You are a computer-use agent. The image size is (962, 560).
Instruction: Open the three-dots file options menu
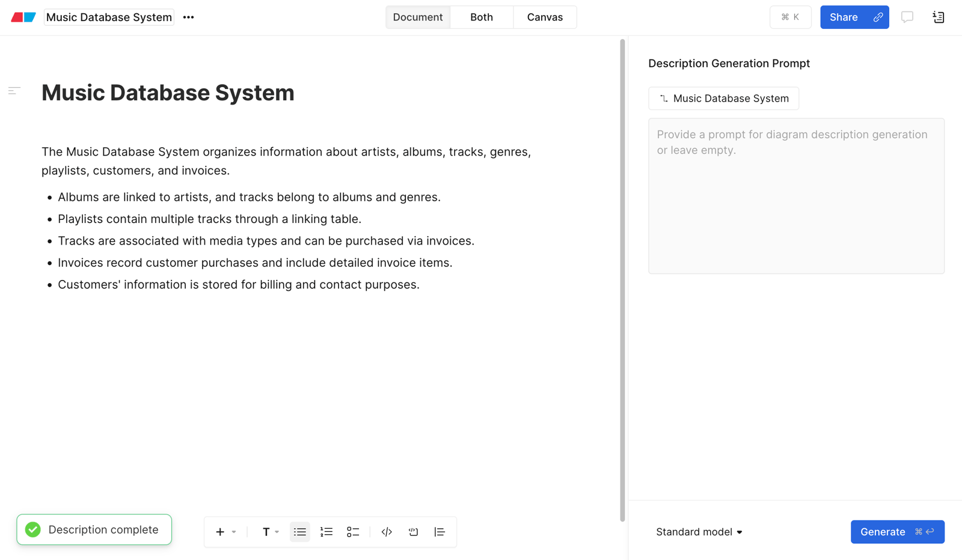click(x=188, y=17)
